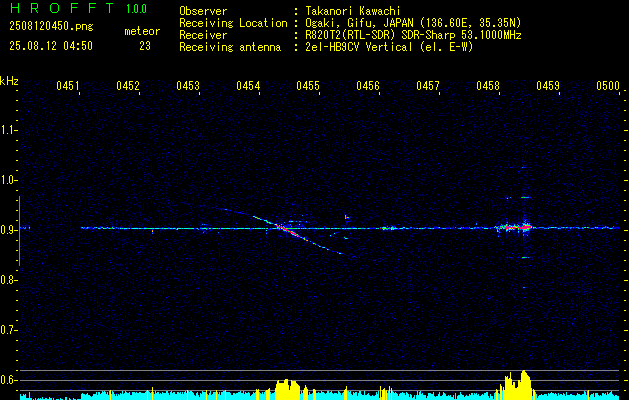Click the 0500 time axis label
The height and width of the screenshot is (400, 629).
click(x=608, y=85)
